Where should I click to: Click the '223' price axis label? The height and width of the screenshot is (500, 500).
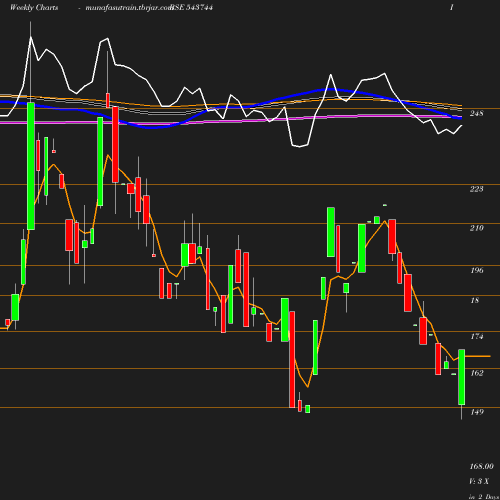click(x=476, y=189)
